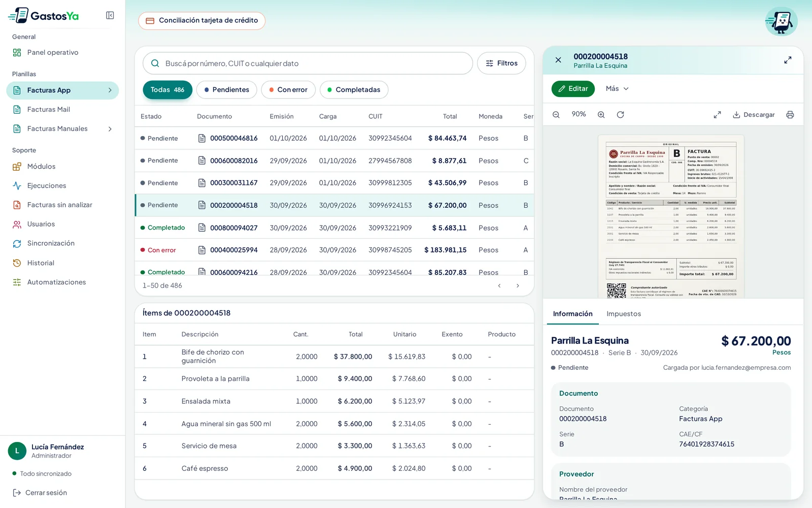Open the Filtros button
812x508 pixels.
pyautogui.click(x=501, y=63)
